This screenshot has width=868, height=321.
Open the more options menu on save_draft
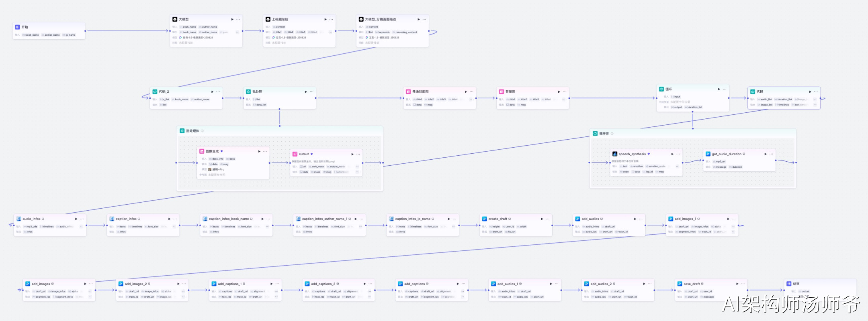point(743,284)
